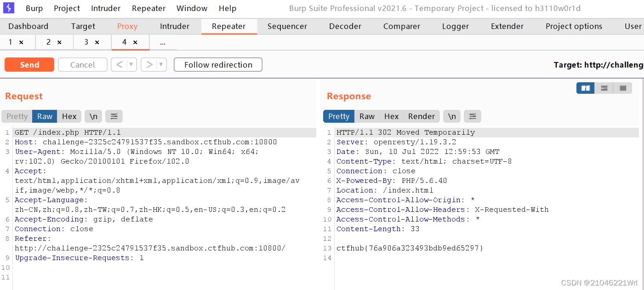Image resolution: width=644 pixels, height=290 pixels.
Task: Open the Repeater menu
Action: [148, 8]
